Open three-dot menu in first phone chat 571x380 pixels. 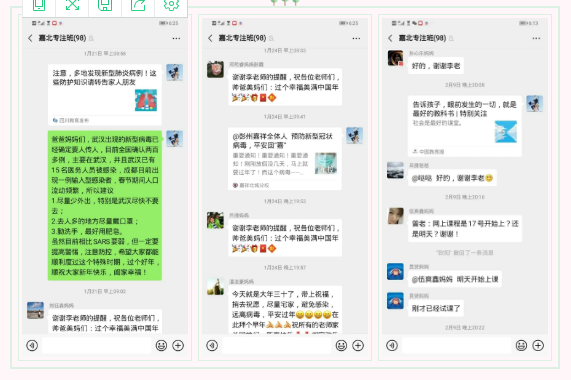click(x=176, y=38)
